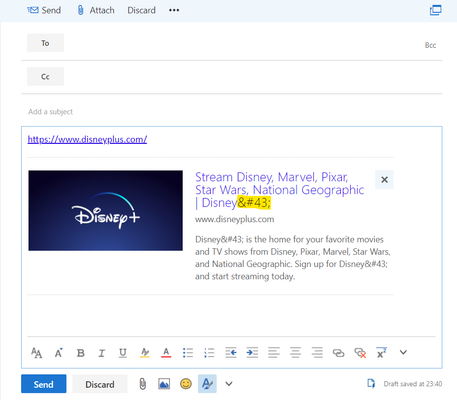Toggle underline formatting

pos(123,353)
